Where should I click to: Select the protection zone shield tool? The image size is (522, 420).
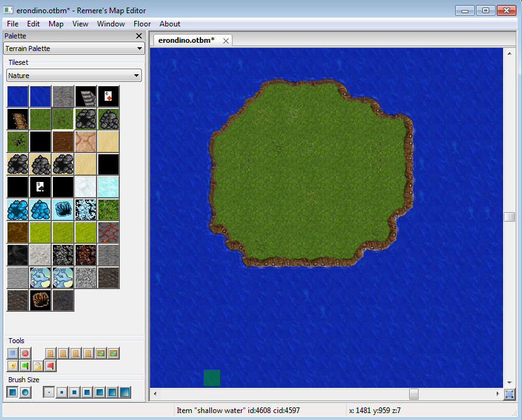13,366
